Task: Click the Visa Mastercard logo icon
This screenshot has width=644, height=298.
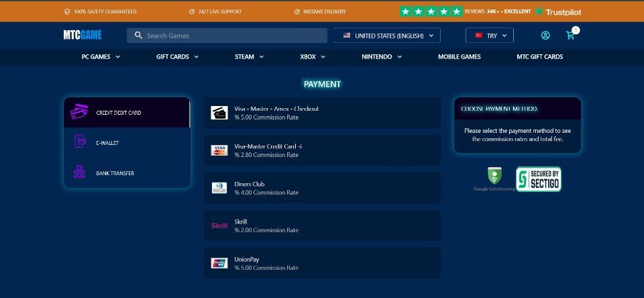Action: (x=219, y=150)
